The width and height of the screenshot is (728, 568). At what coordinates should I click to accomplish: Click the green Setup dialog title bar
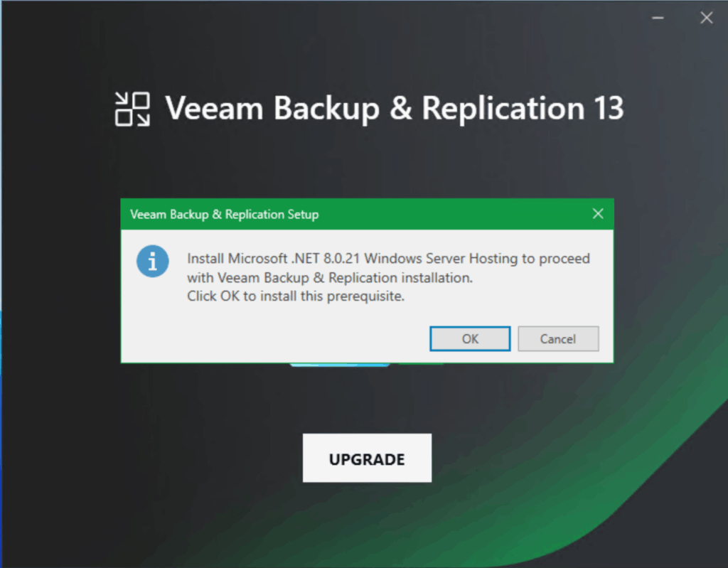tap(427, 214)
